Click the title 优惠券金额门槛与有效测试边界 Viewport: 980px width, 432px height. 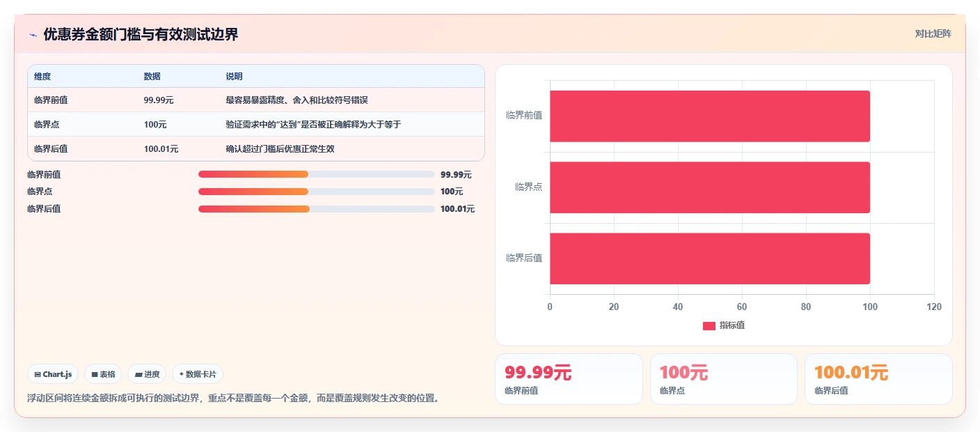coord(141,34)
